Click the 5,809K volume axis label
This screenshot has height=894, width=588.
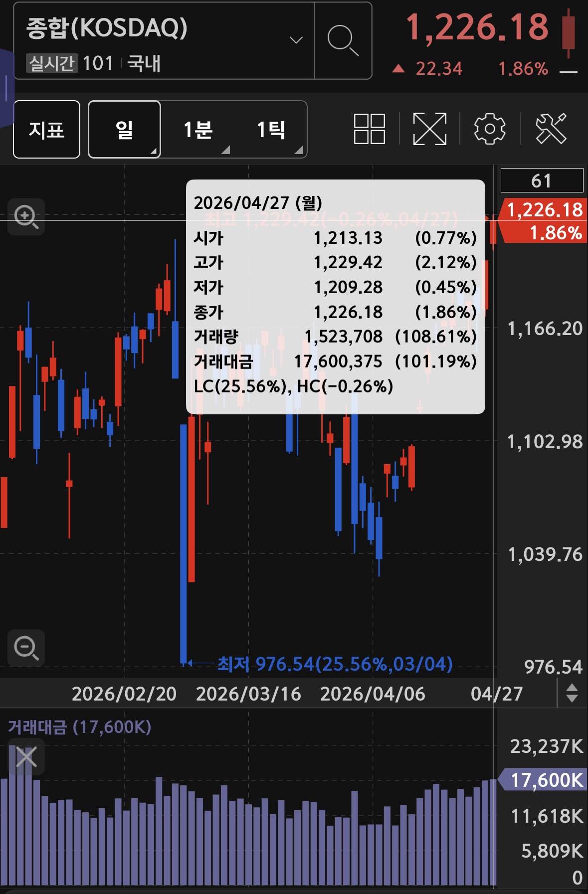point(552,851)
